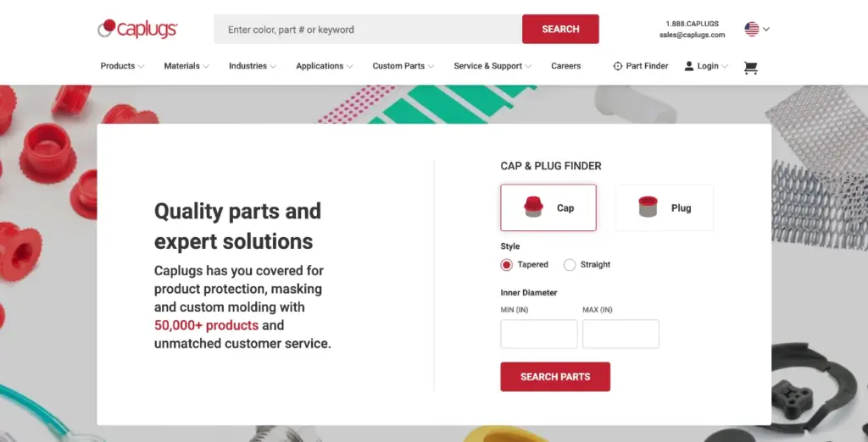Open the Service & Support dropdown
868x442 pixels.
point(492,66)
